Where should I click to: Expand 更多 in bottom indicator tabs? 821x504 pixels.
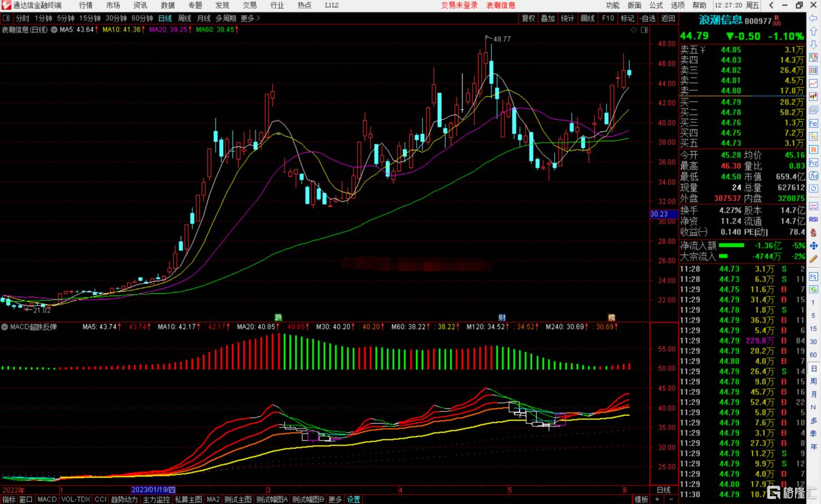click(x=335, y=499)
